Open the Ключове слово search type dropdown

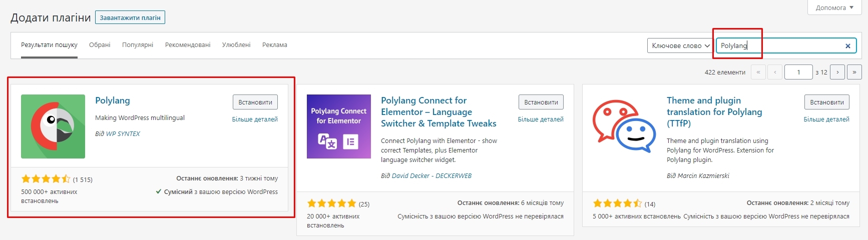681,45
